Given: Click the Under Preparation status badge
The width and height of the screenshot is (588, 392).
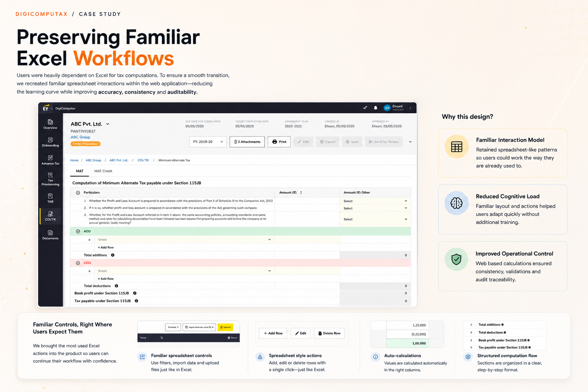Looking at the screenshot, I should click(x=86, y=144).
